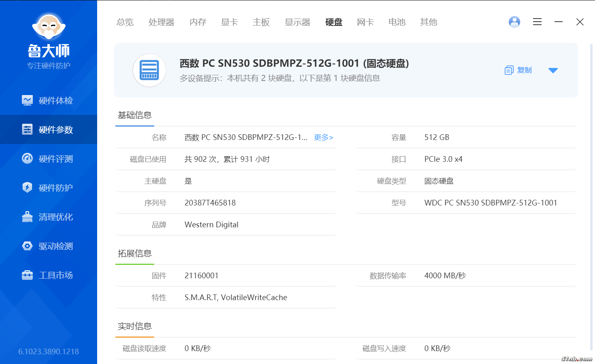Image resolution: width=595 pixels, height=364 pixels.
Task: Open the hamburger main menu icon
Action: (537, 22)
